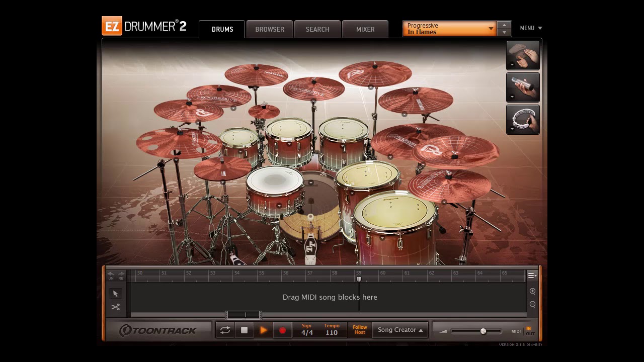
Task: Open the Progressive In Flames preset dropdown
Action: coord(450,29)
